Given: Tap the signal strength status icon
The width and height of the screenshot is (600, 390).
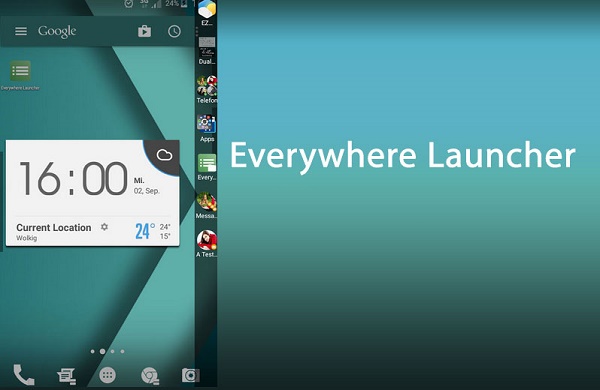Looking at the screenshot, I should pyautogui.click(x=156, y=4).
